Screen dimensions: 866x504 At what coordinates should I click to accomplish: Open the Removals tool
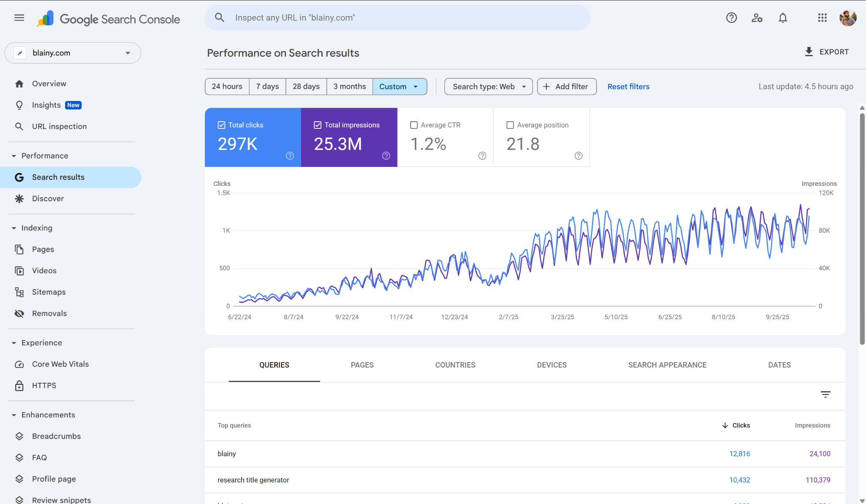49,313
